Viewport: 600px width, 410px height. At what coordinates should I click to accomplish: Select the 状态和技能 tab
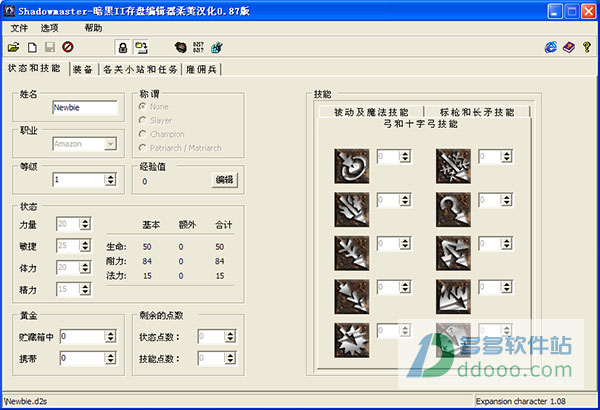(x=35, y=68)
